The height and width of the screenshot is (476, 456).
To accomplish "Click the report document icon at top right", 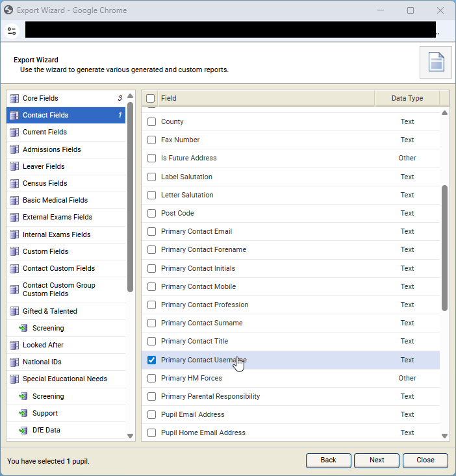I will click(x=436, y=62).
